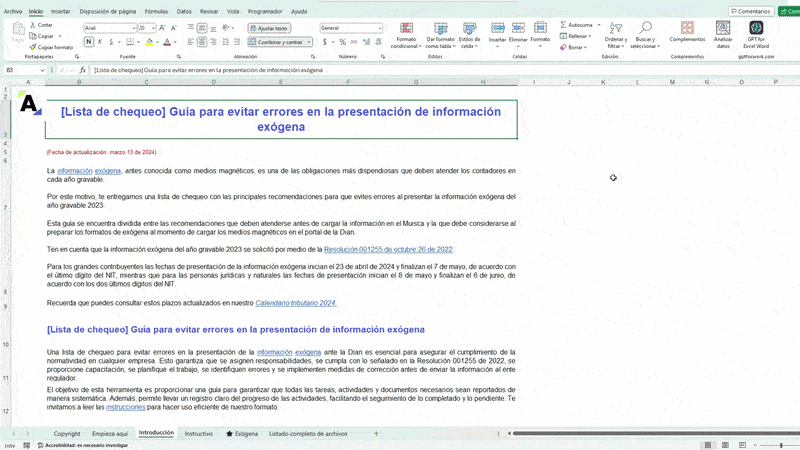Click the Analizar datos icon
The image size is (800, 450).
click(x=723, y=28)
